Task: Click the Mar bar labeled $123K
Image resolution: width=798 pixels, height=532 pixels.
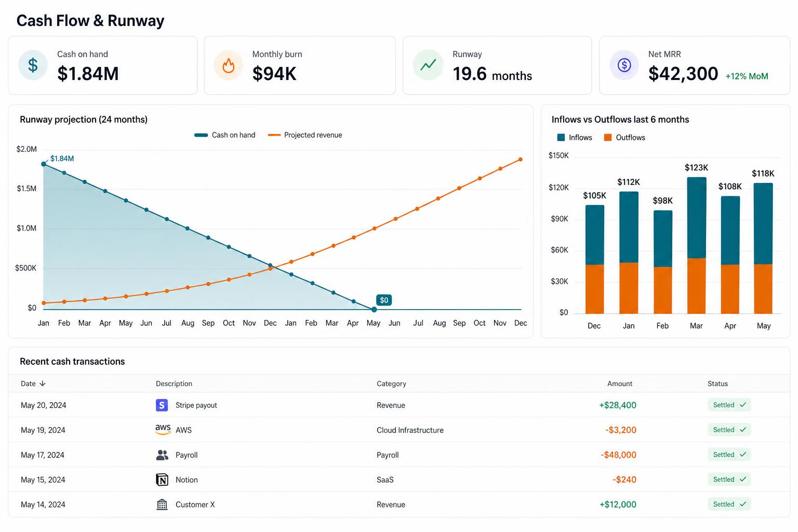Action: pyautogui.click(x=697, y=245)
